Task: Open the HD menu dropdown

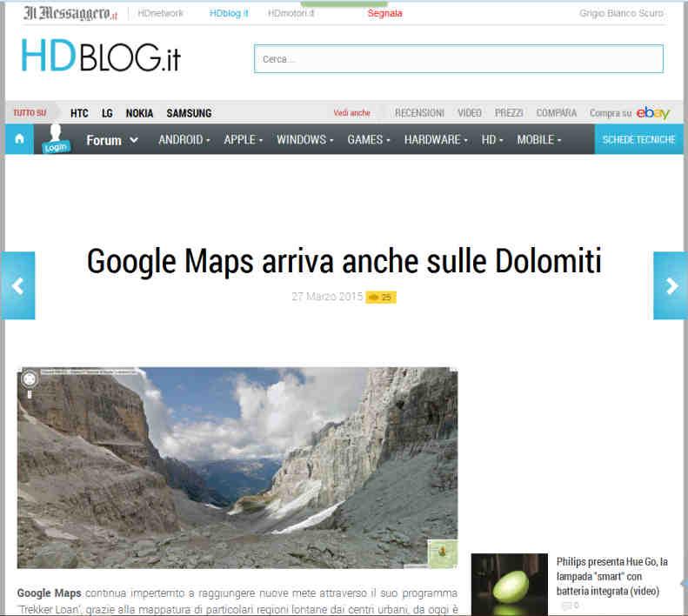Action: (492, 139)
